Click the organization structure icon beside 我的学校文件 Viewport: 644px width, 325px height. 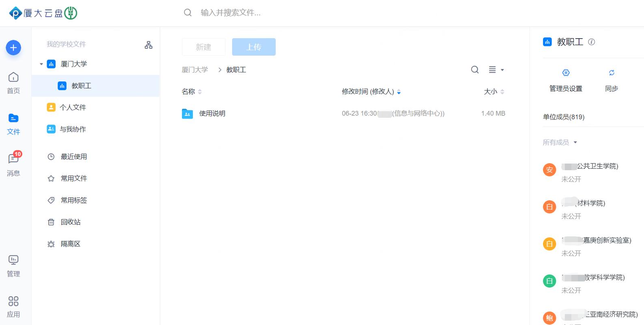click(149, 45)
